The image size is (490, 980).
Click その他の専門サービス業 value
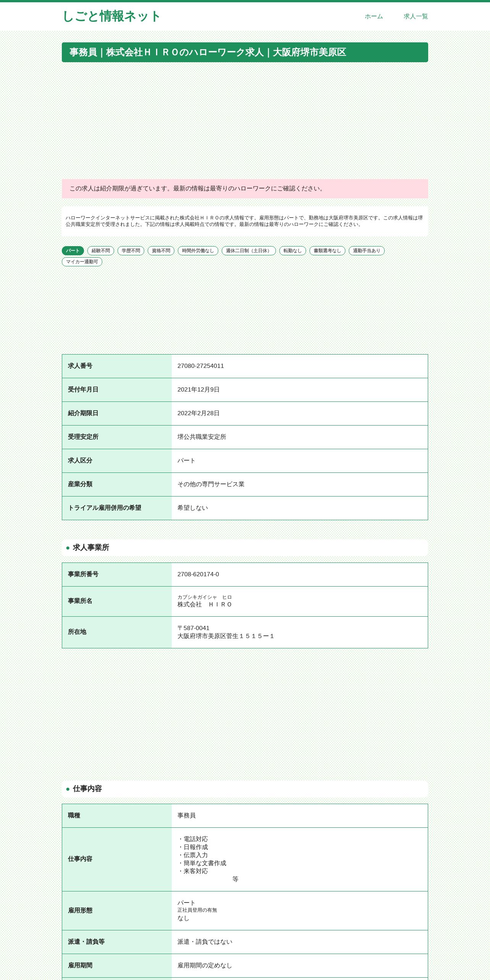tap(211, 484)
